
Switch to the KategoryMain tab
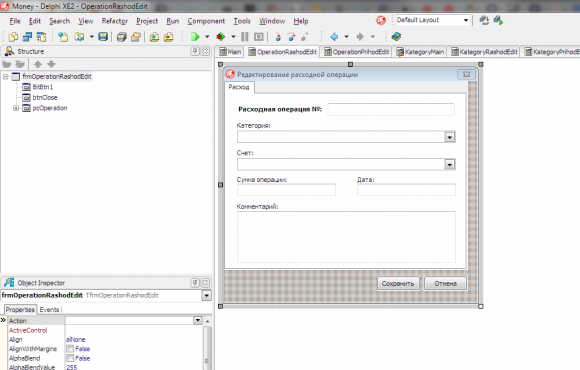(x=420, y=52)
